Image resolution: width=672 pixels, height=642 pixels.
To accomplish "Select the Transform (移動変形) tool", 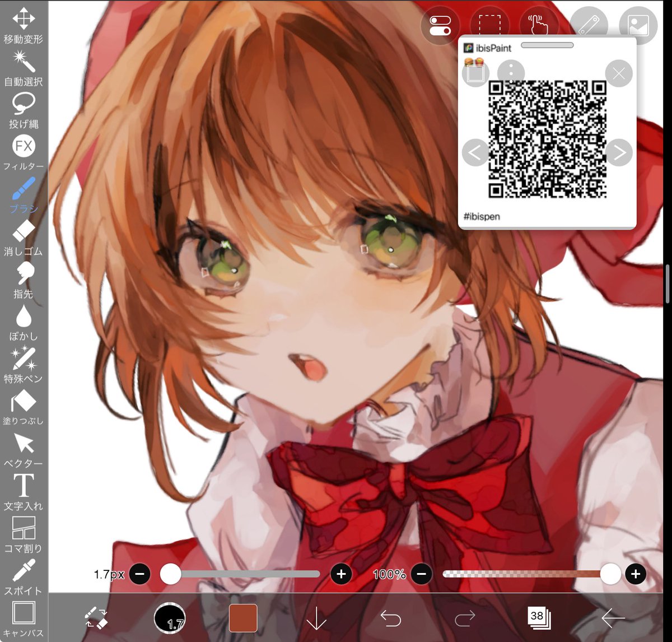I will (24, 25).
